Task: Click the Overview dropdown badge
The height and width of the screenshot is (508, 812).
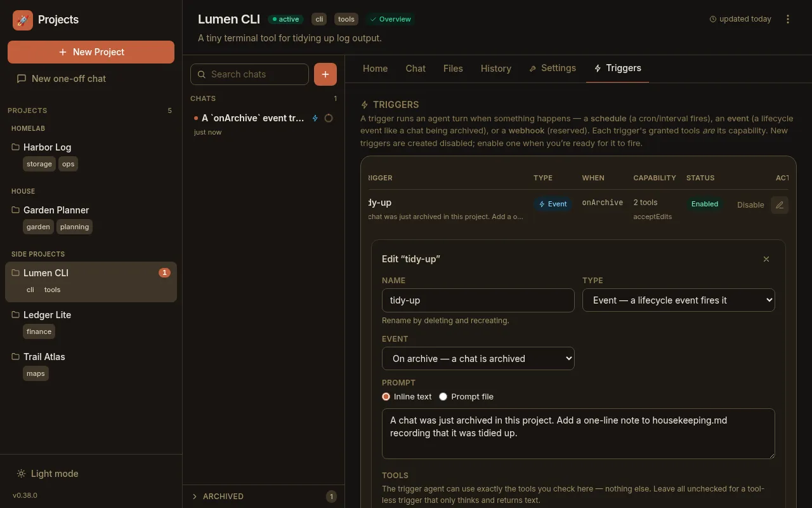Action: [x=391, y=19]
